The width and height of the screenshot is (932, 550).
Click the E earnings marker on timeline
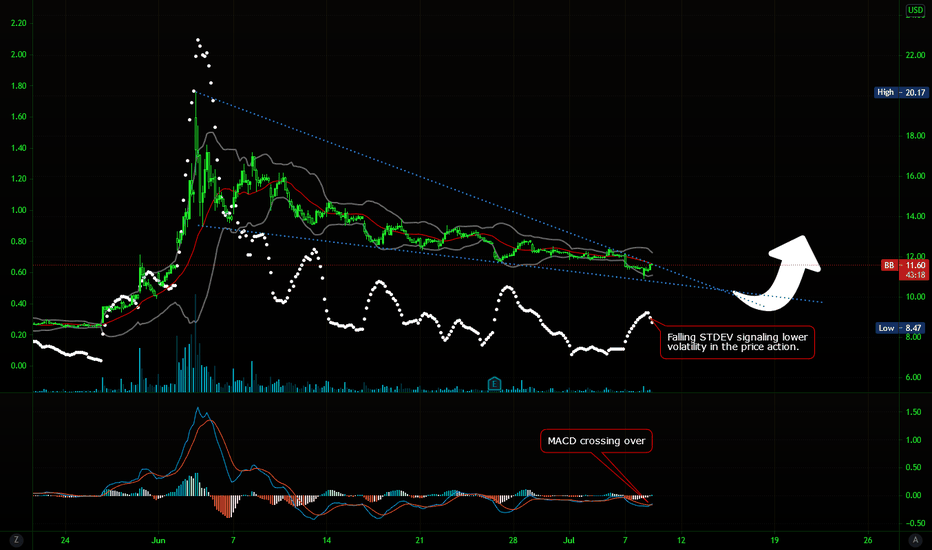coord(494,384)
